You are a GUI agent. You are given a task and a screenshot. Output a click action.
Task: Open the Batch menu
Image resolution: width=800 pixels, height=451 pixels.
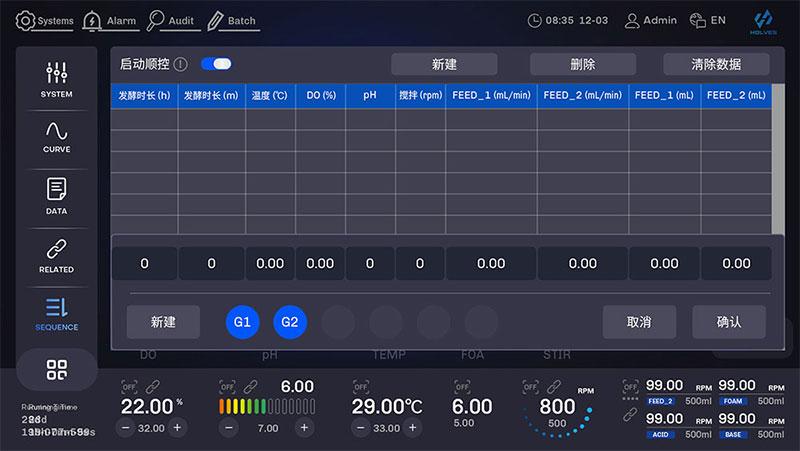click(231, 20)
